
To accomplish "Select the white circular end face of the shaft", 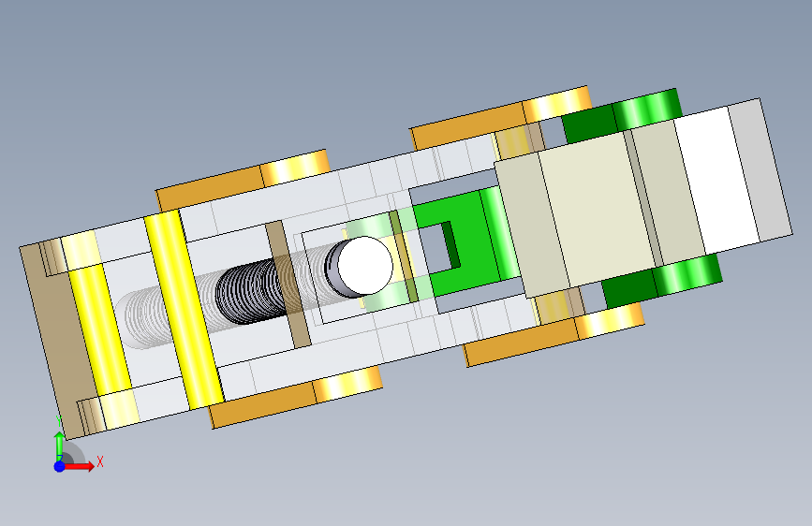I will pyautogui.click(x=365, y=266).
